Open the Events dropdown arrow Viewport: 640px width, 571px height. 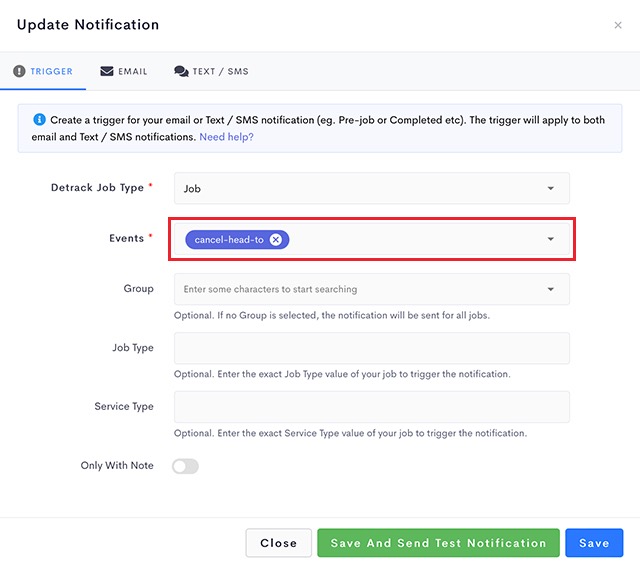click(551, 239)
